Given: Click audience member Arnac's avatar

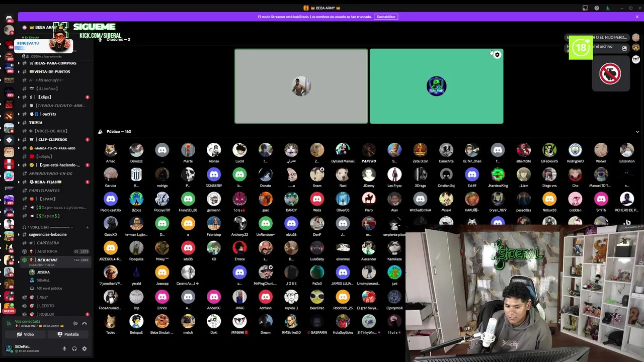Looking at the screenshot, I should (111, 150).
